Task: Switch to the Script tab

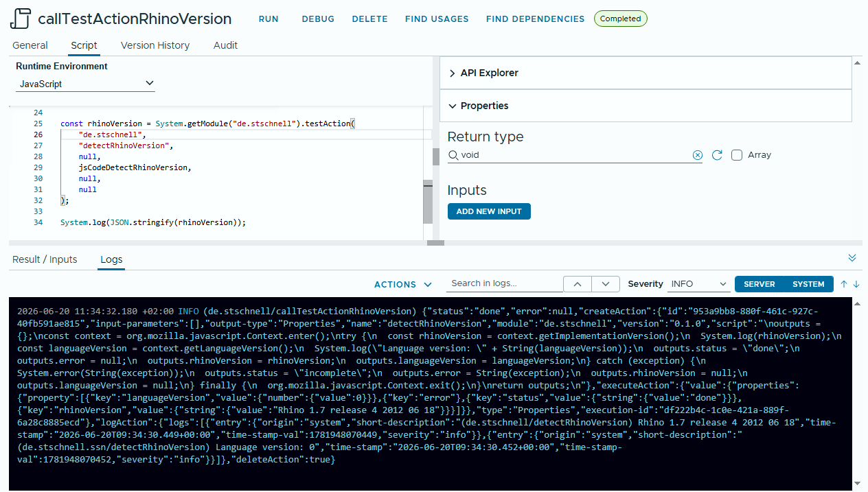Action: [84, 45]
